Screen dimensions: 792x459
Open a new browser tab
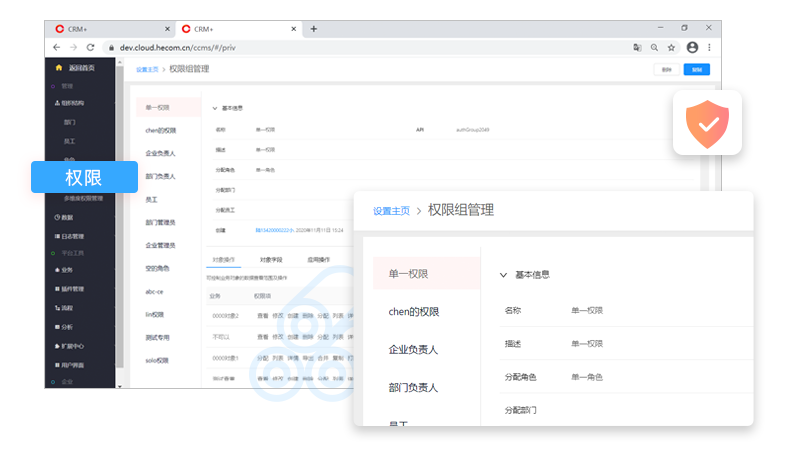tap(314, 29)
